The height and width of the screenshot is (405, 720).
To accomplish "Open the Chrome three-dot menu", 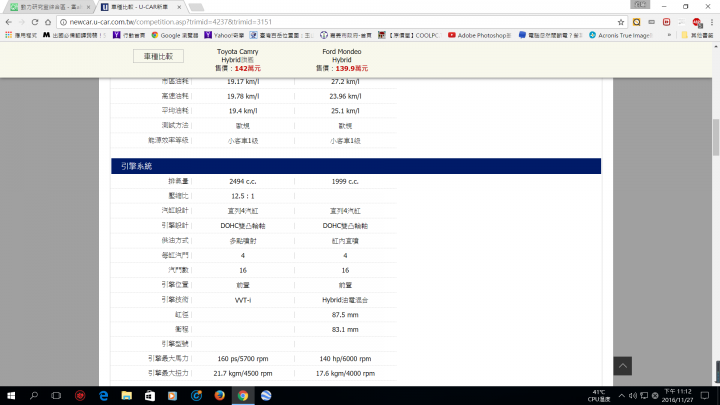I will click(712, 22).
